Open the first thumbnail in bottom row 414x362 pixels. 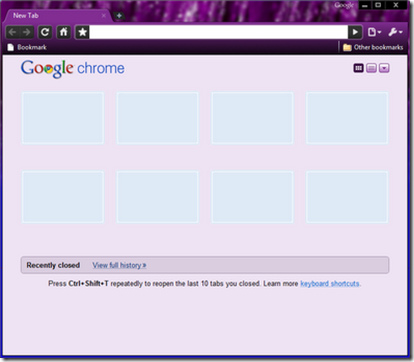(x=63, y=197)
